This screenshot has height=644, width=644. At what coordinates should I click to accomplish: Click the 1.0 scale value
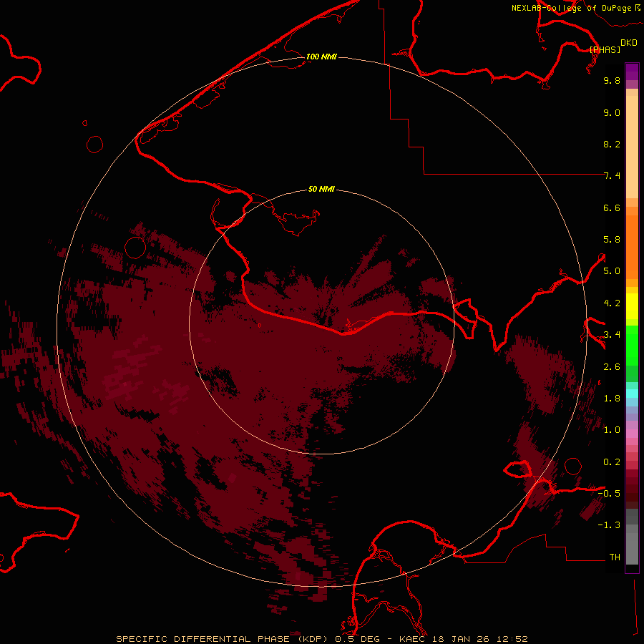(612, 430)
